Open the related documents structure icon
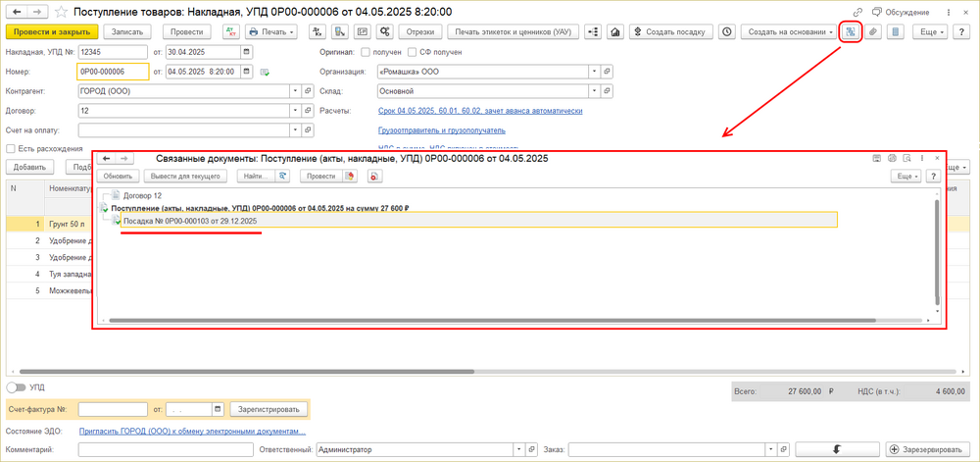Viewport: 980px width, 462px height. point(851,32)
